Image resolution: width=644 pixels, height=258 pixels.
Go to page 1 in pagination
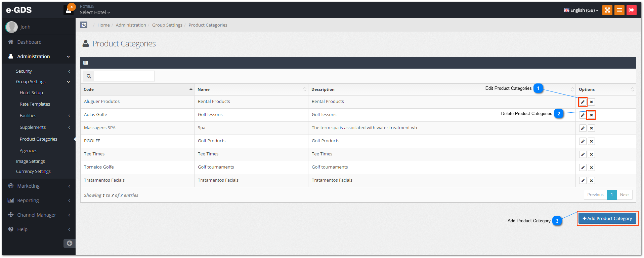(612, 195)
